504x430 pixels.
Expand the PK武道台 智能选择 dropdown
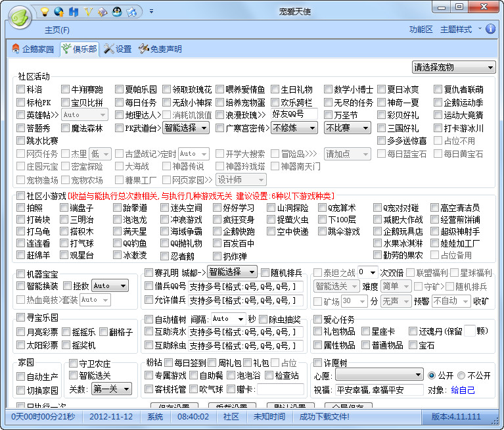(186, 128)
